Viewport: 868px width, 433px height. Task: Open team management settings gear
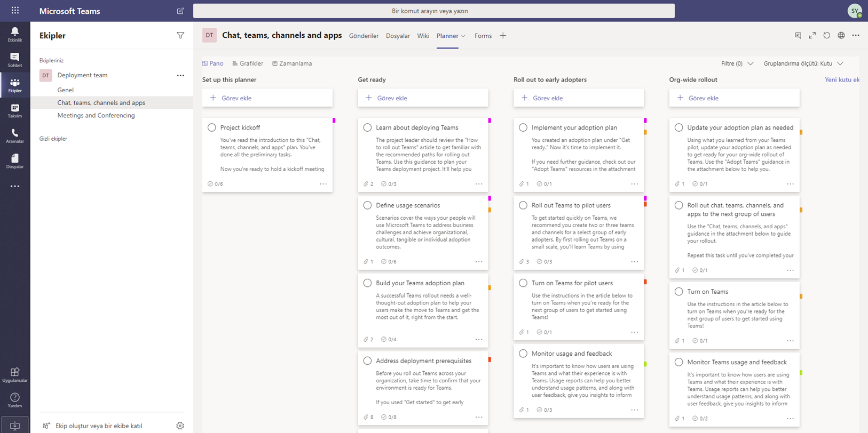(180, 426)
